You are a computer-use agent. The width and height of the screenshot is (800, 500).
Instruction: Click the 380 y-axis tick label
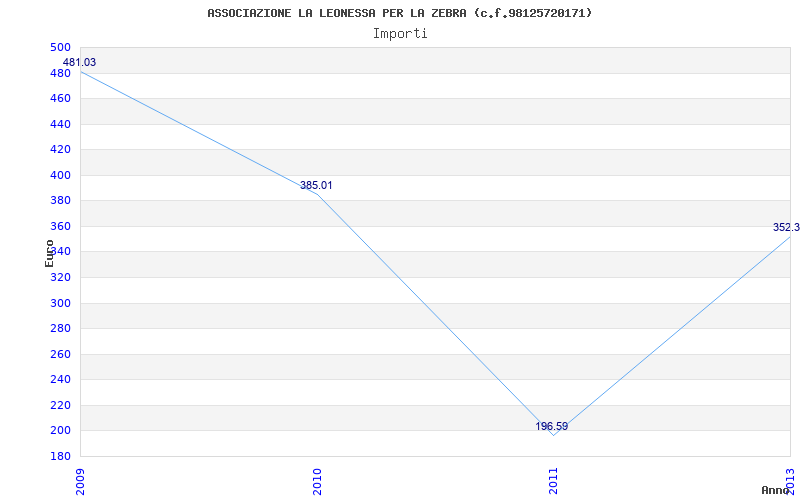pos(60,201)
